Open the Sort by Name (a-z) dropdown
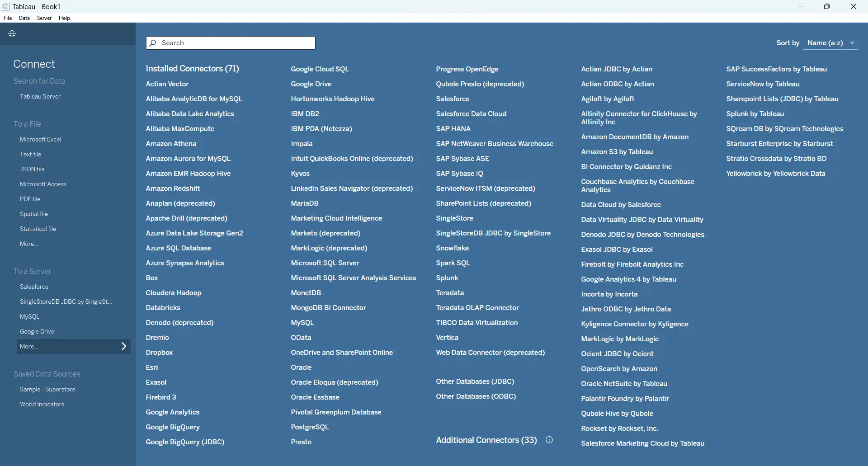Screen dimensions: 868x466 [x=830, y=43]
